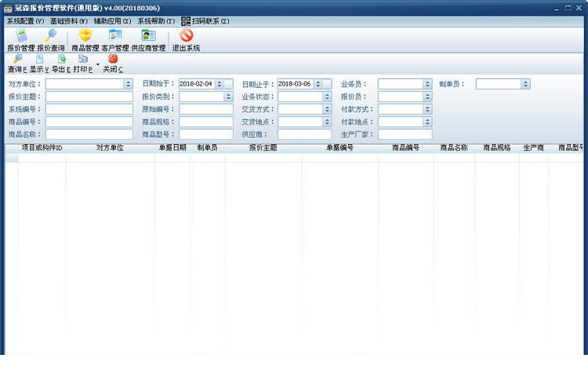This screenshot has width=588, height=369.
Task: Open the 辅助应用 menu
Action: click(112, 20)
